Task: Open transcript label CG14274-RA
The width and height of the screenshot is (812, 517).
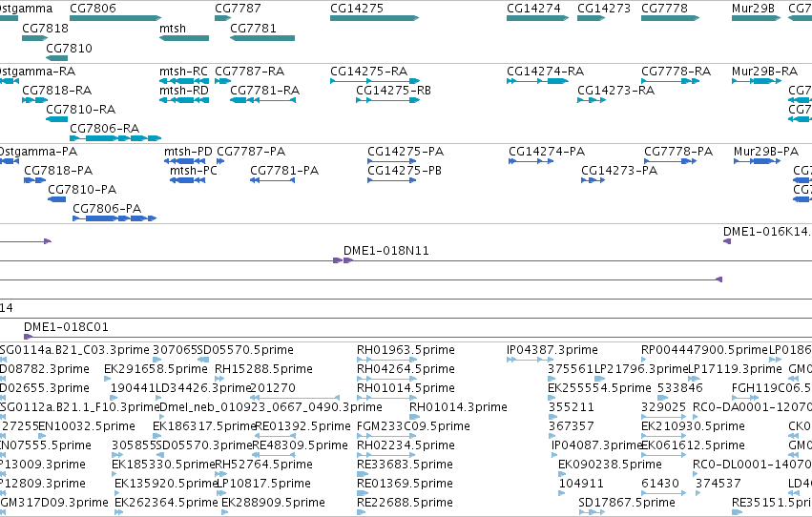Action: point(545,72)
